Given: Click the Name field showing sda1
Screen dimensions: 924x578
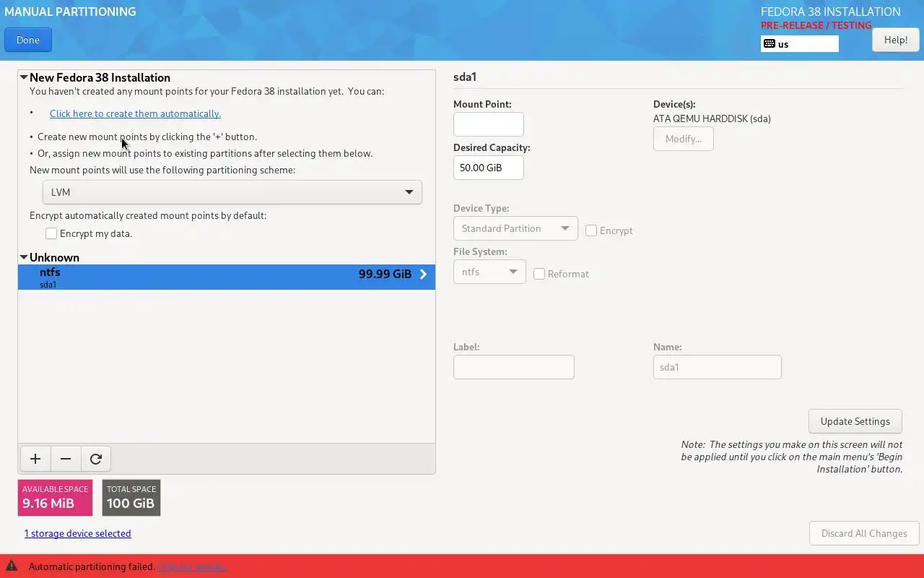Looking at the screenshot, I should click(718, 367).
